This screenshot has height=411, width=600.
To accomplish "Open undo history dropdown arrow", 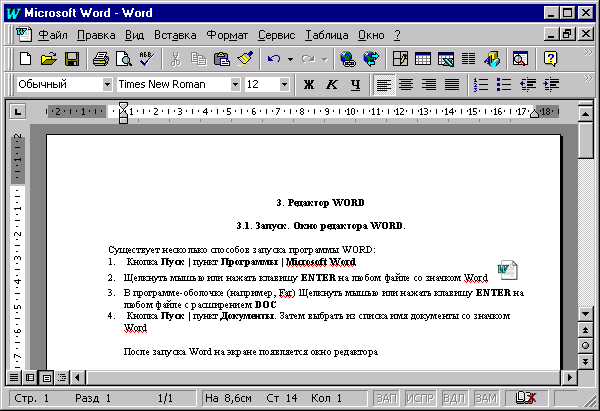I will [x=290, y=59].
